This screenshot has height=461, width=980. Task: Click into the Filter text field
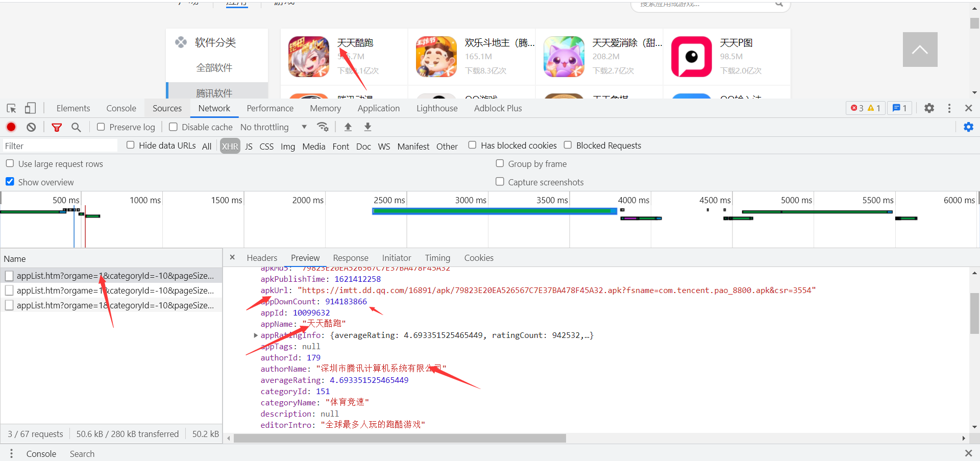pos(60,146)
